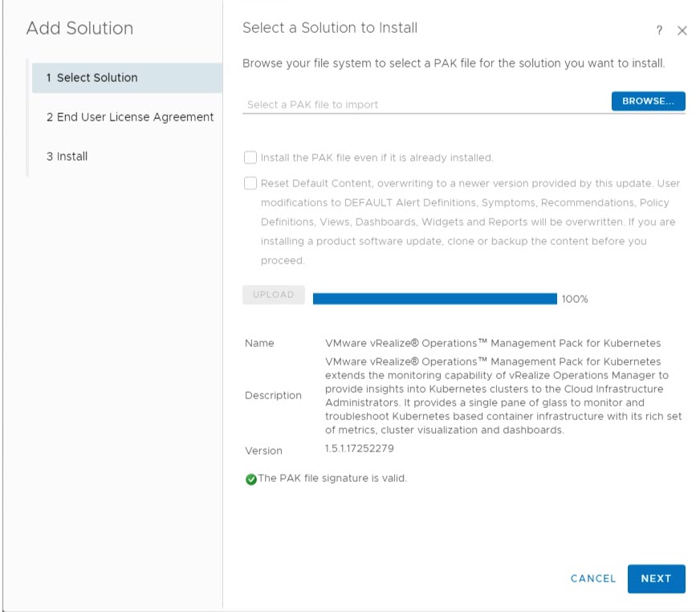Click the version number 1.5.1.17252279

click(x=359, y=448)
